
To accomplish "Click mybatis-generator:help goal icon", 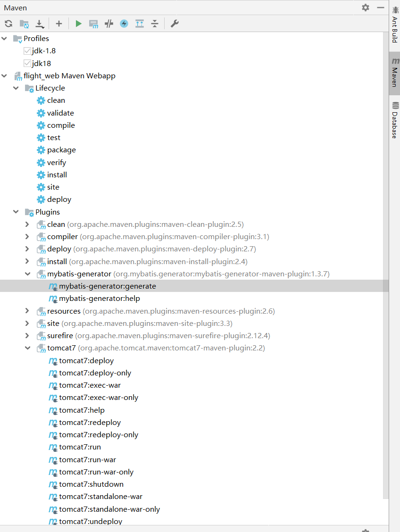I will (x=53, y=299).
